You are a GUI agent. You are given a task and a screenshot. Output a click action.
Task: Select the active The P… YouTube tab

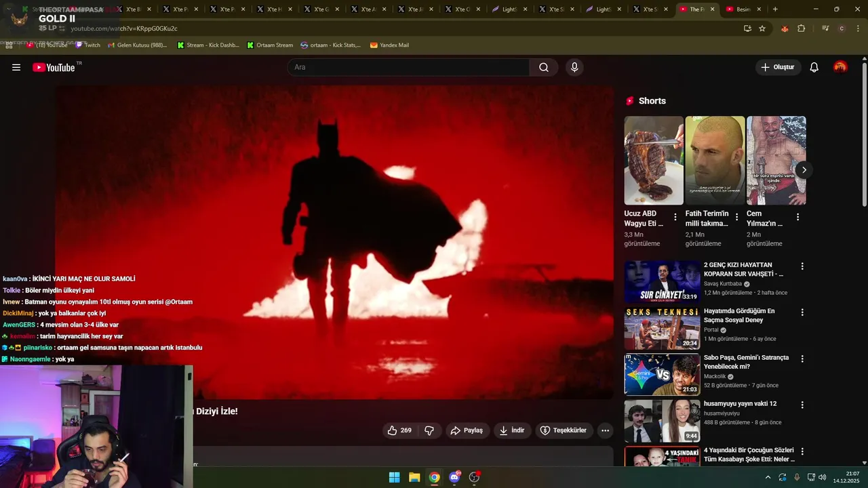[x=697, y=9]
